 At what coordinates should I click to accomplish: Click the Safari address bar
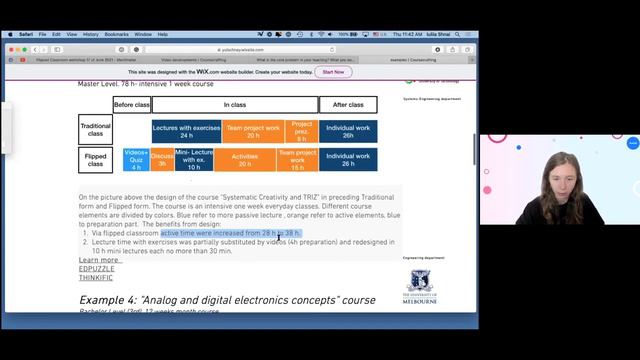pos(240,50)
